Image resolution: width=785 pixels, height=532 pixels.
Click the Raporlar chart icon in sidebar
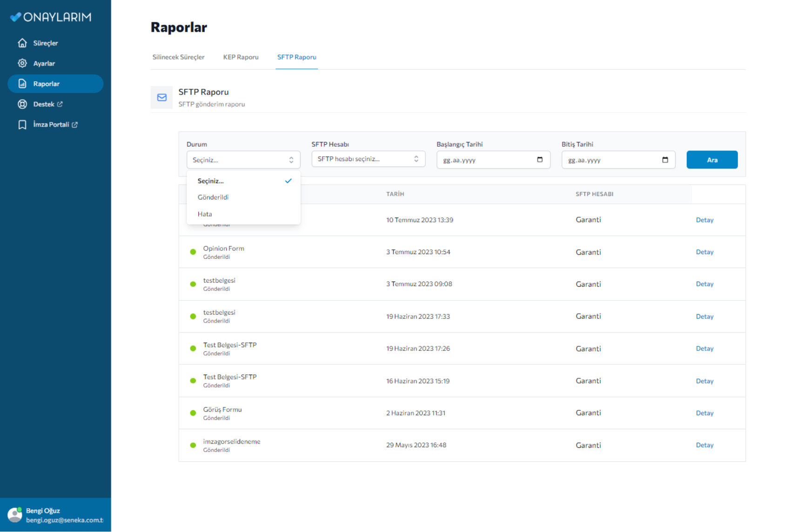pyautogui.click(x=22, y=84)
